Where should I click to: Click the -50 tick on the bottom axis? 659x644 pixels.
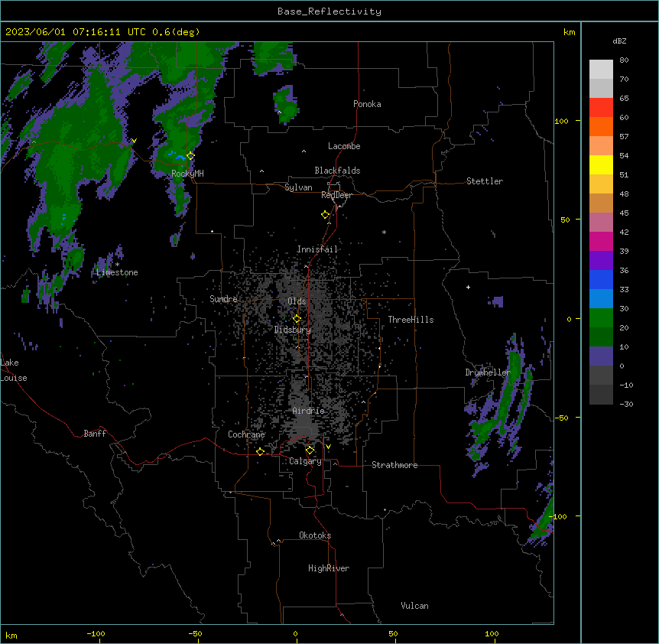pyautogui.click(x=195, y=633)
